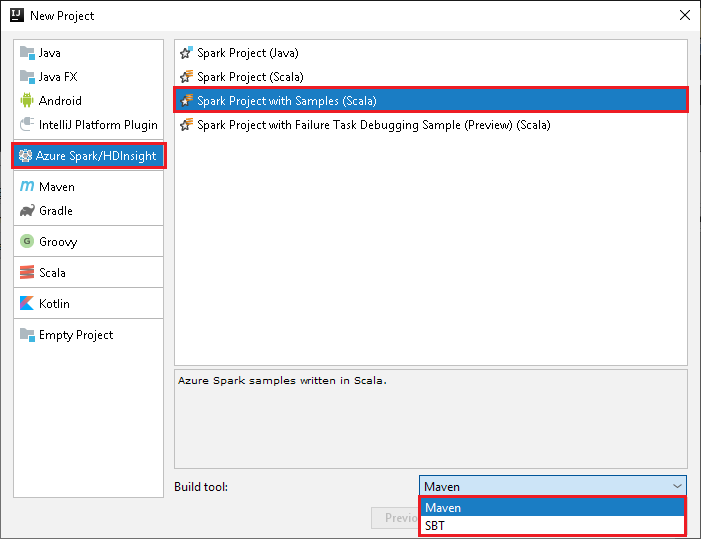Click the 'Build tool:' label
The image size is (701, 539).
[x=201, y=486]
